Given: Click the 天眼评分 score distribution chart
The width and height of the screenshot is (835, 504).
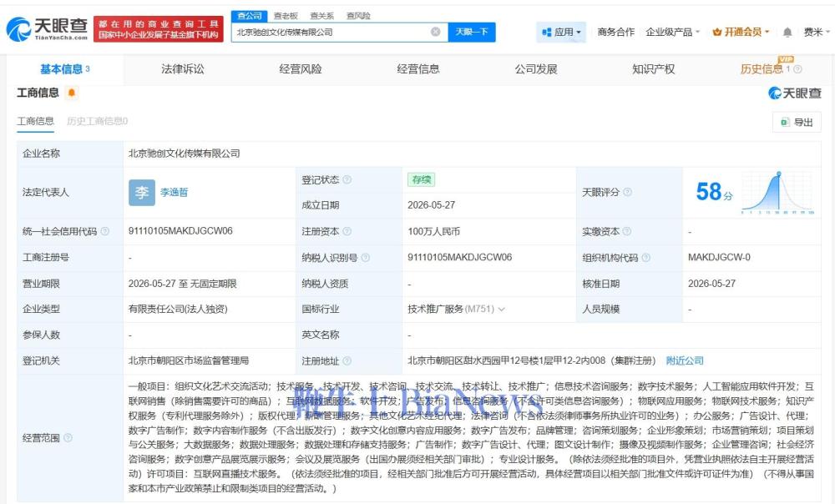Looking at the screenshot, I should point(778,192).
